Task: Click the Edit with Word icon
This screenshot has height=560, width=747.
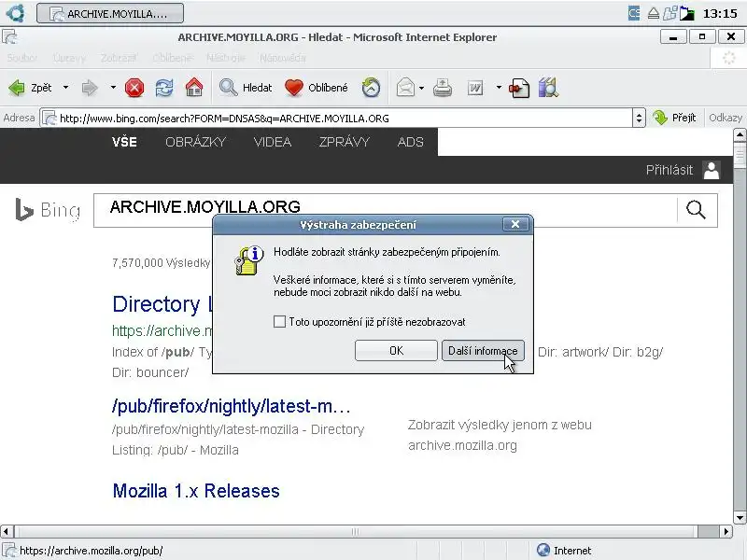Action: coord(475,88)
